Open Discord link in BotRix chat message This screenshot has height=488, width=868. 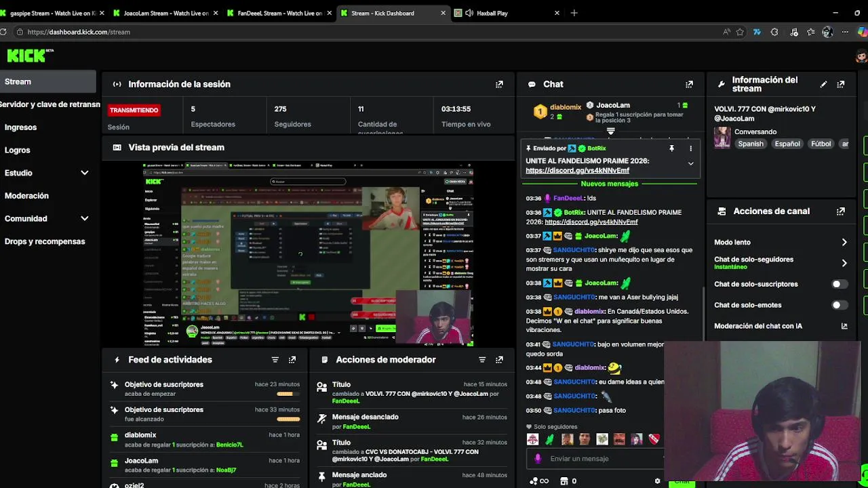pyautogui.click(x=591, y=222)
